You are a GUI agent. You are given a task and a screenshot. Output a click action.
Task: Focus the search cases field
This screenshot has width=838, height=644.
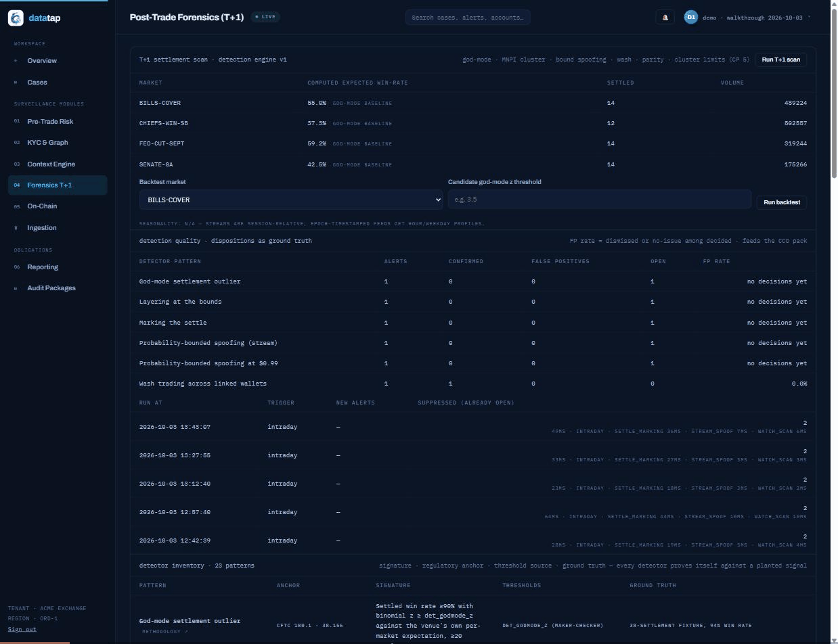(x=468, y=18)
